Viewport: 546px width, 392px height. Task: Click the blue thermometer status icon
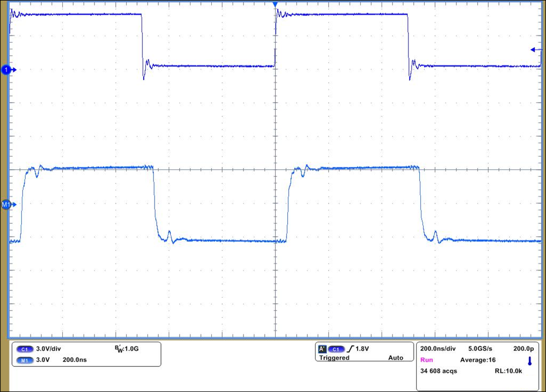coord(529,360)
